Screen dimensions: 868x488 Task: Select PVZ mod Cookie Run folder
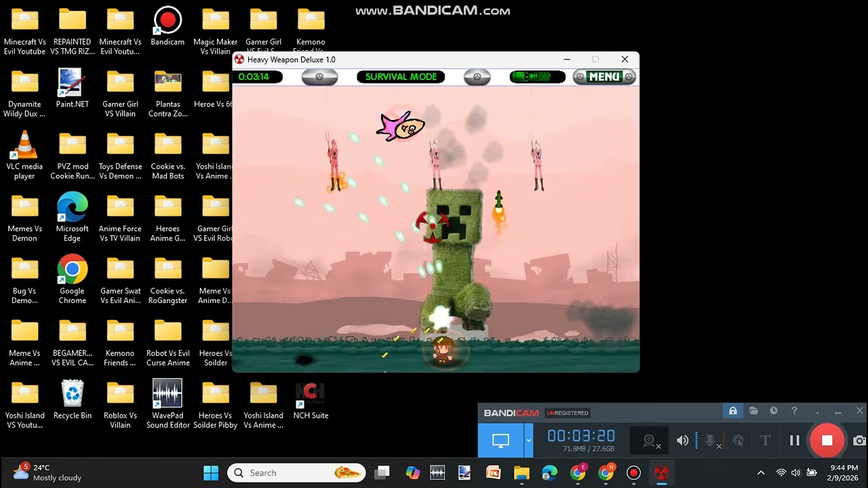coord(72,156)
